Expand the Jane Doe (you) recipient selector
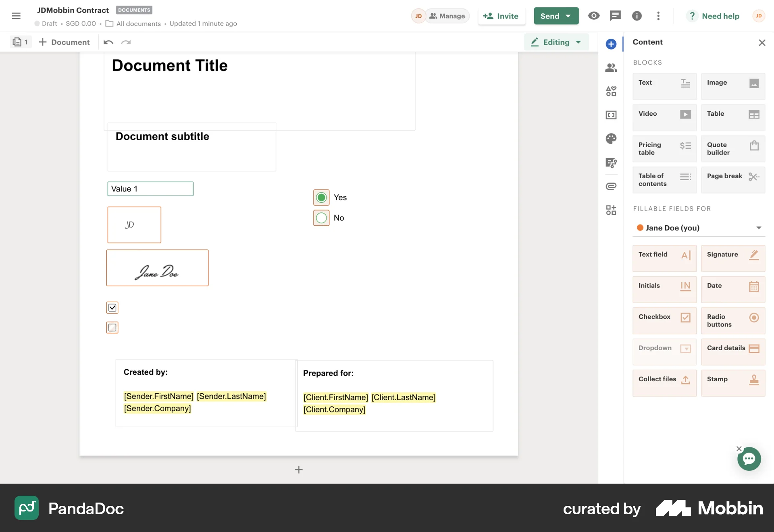This screenshot has height=532, width=774. (698, 228)
